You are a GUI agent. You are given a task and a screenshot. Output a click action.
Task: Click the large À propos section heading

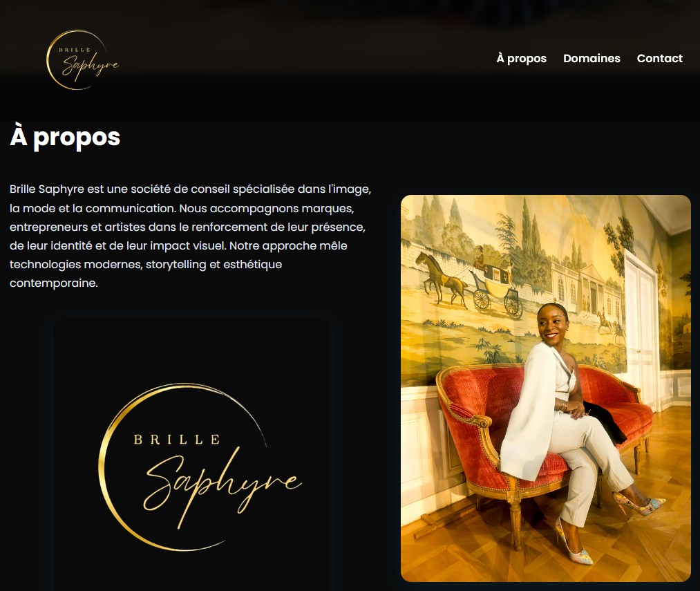(x=65, y=137)
